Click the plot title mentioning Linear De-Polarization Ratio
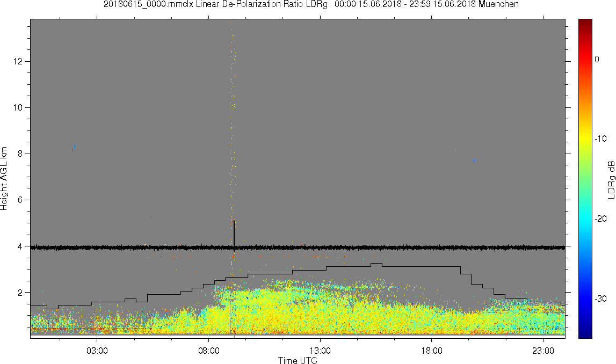 [x=311, y=4]
